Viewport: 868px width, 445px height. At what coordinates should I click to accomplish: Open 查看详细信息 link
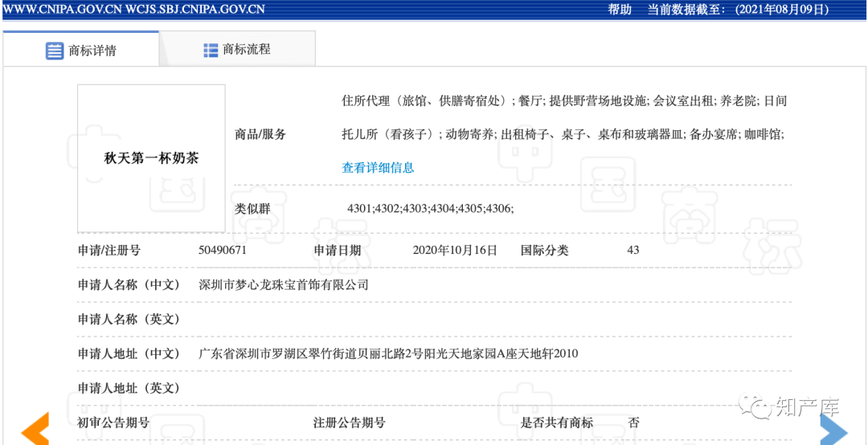coord(378,167)
